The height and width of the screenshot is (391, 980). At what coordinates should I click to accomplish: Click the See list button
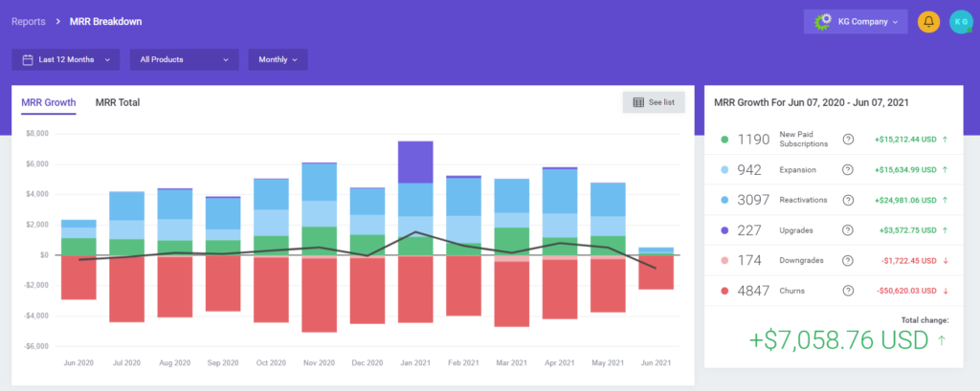654,102
